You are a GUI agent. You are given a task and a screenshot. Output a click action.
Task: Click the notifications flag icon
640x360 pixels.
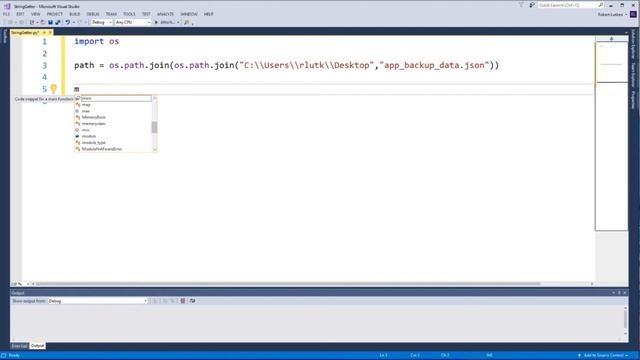(x=521, y=5)
